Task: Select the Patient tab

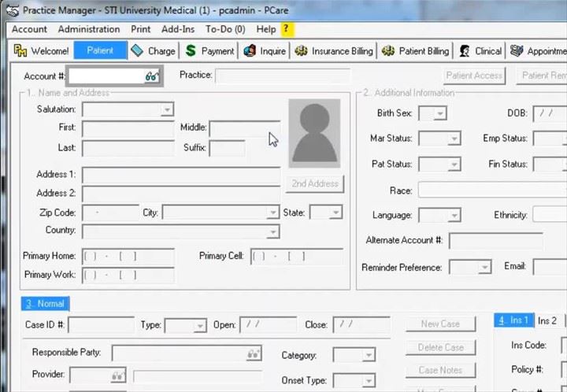Action: 100,50
